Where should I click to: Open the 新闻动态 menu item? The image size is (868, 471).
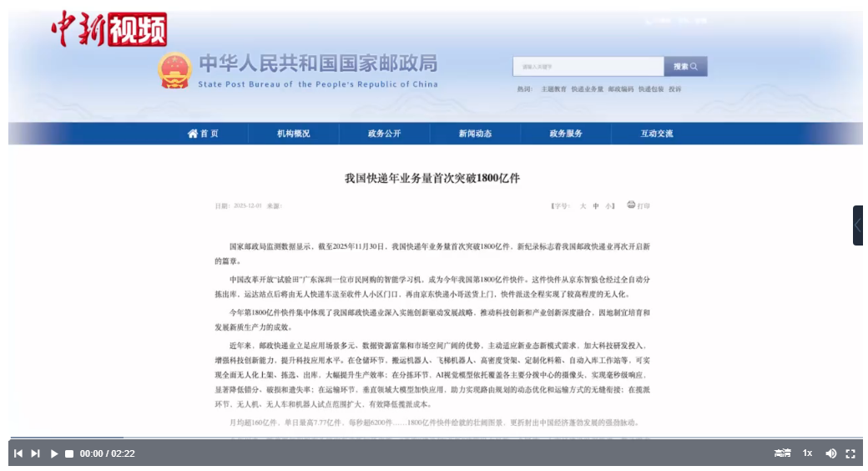tap(475, 133)
